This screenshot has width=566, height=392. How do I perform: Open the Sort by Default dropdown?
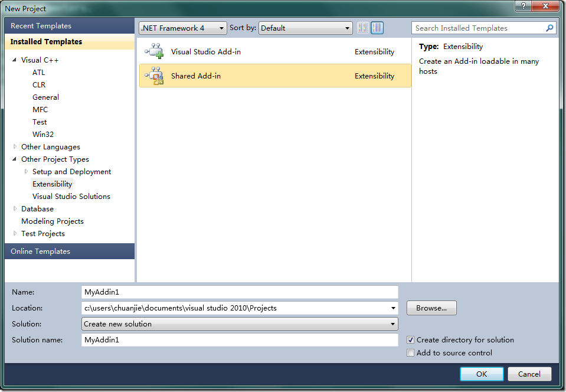[305, 28]
